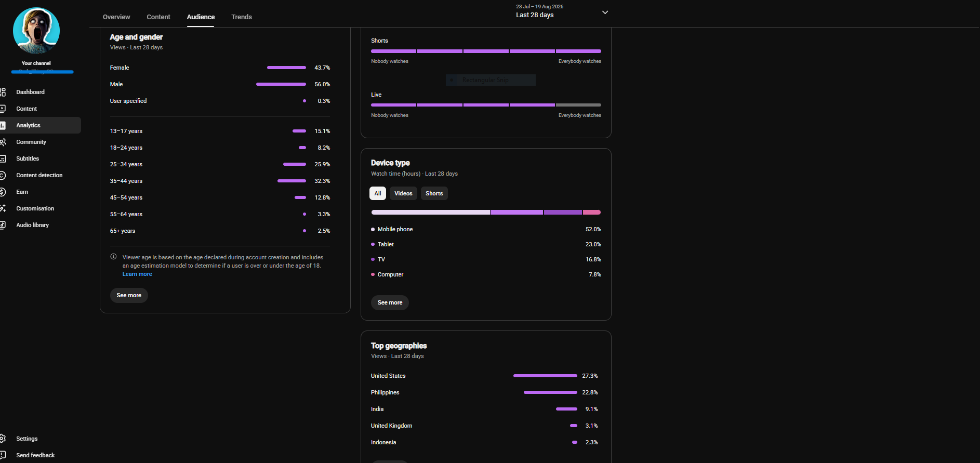
Task: Select the Community sidebar icon
Action: click(3, 142)
